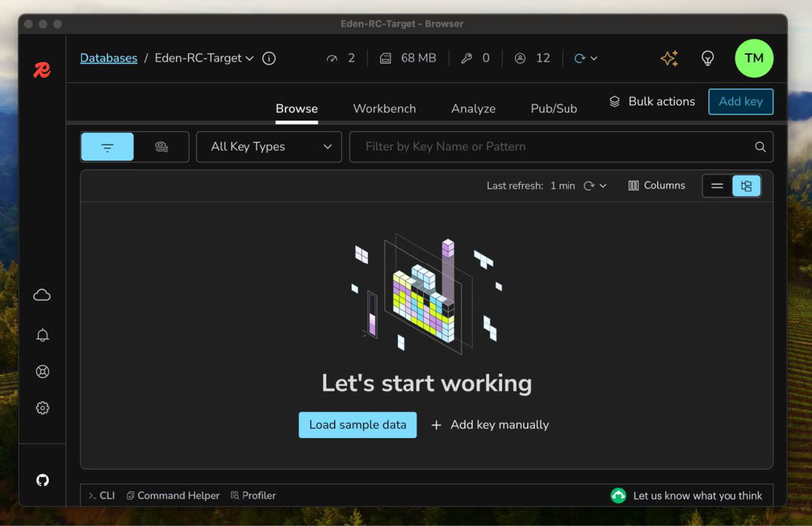
Task: Click the Filter by Key Name field
Action: click(x=546, y=147)
